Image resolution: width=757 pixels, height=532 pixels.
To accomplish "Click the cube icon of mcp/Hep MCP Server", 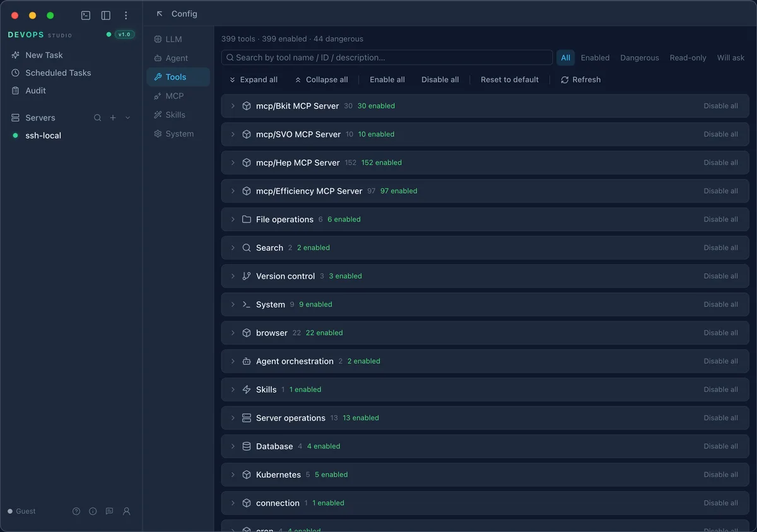I will pos(247,163).
